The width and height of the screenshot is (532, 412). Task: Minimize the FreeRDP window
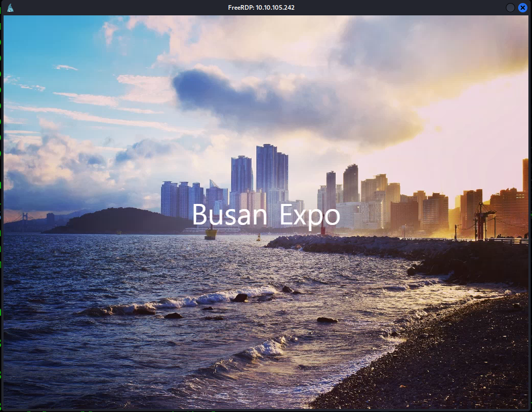(x=510, y=8)
